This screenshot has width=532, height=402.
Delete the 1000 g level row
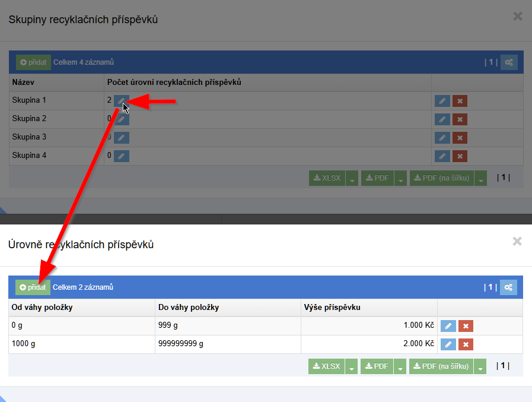(466, 344)
